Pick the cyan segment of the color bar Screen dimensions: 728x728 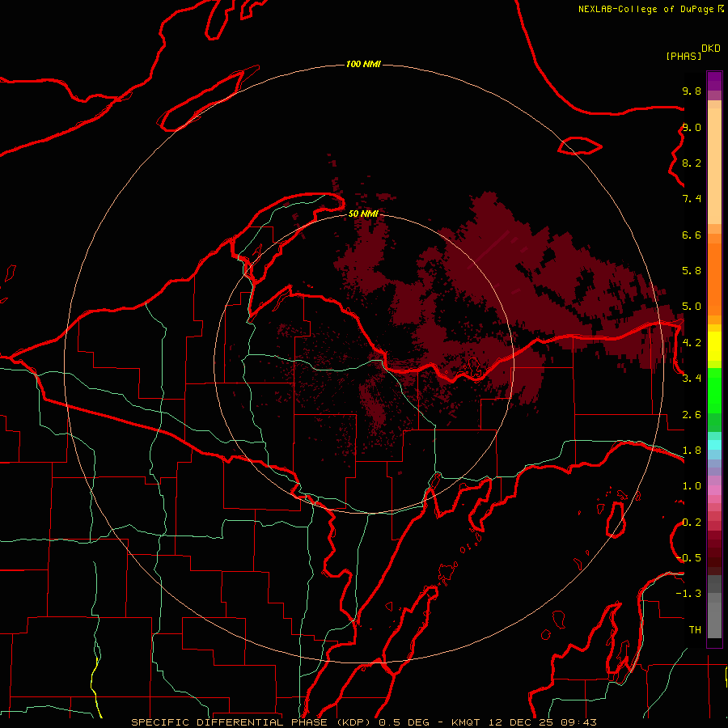[714, 445]
